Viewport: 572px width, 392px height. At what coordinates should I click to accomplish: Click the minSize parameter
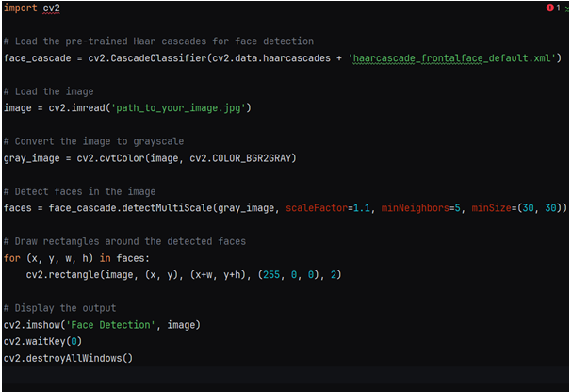coord(494,207)
